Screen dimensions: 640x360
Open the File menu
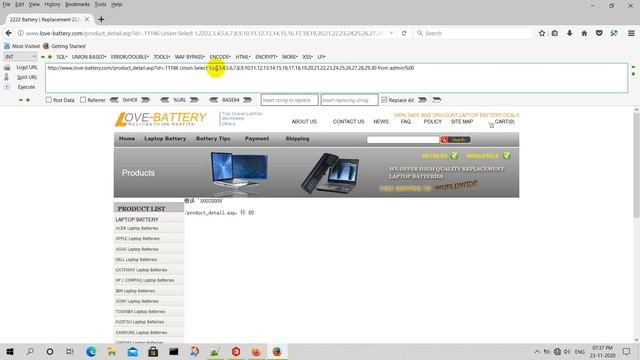coord(6,4)
